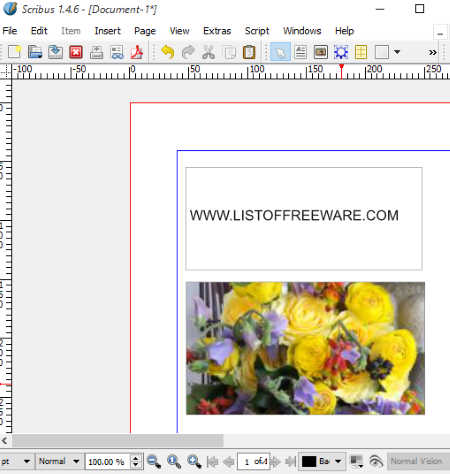Click the 100.00 % zoom level field
Screen dimensions: 450x474
pyautogui.click(x=107, y=462)
